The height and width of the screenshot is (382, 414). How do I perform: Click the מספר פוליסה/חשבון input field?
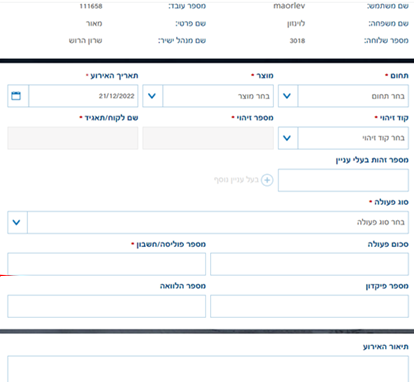[x=107, y=264]
